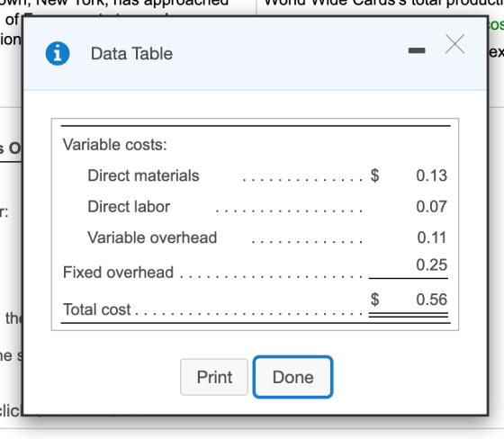Image resolution: width=504 pixels, height=439 pixels.
Task: Click the 'Variable overhead' row label
Action: click(x=152, y=237)
